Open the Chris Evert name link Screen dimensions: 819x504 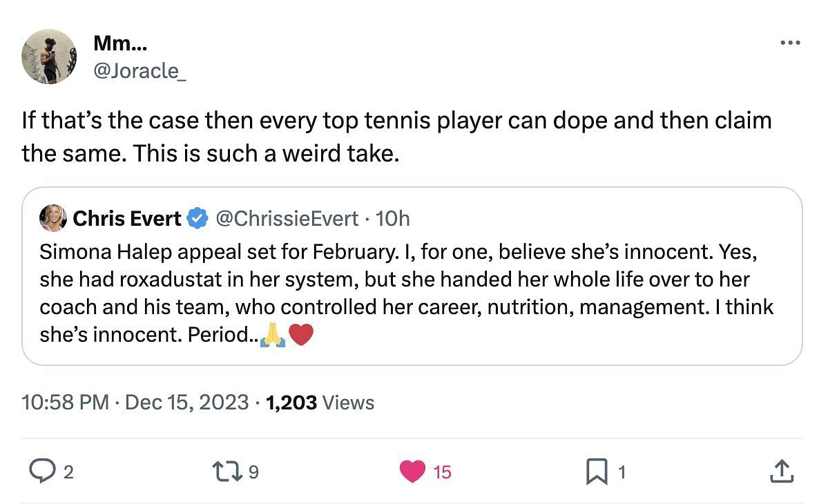126,219
